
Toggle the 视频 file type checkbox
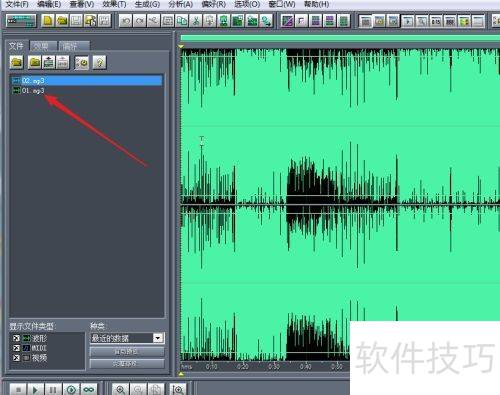[x=16, y=358]
